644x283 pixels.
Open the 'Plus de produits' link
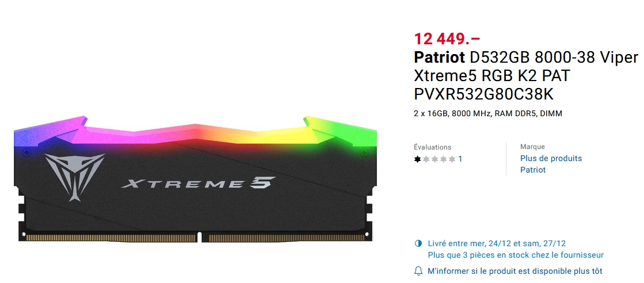pos(551,158)
